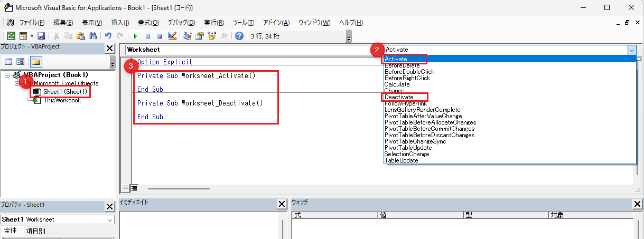Image resolution: width=644 pixels, height=239 pixels.
Task: Click the View Microsoft Excel icon
Action: (11, 36)
